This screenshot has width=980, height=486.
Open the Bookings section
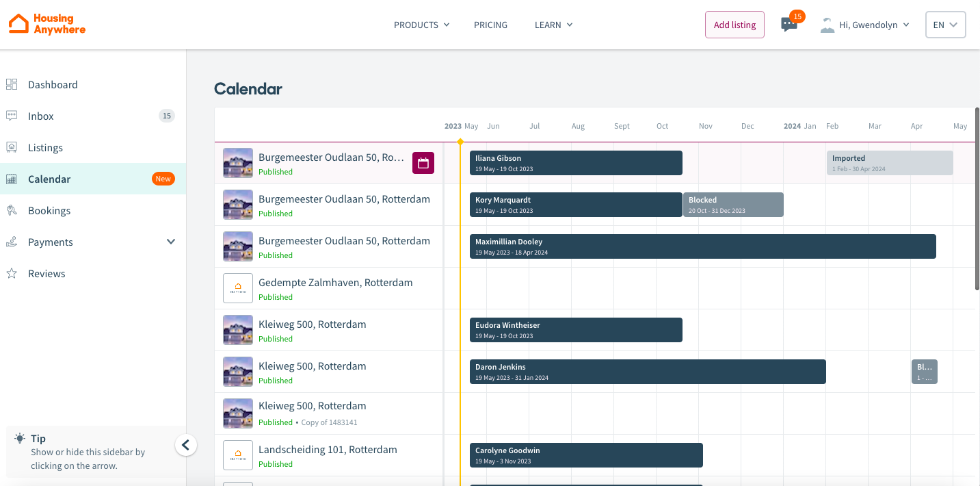pos(48,210)
